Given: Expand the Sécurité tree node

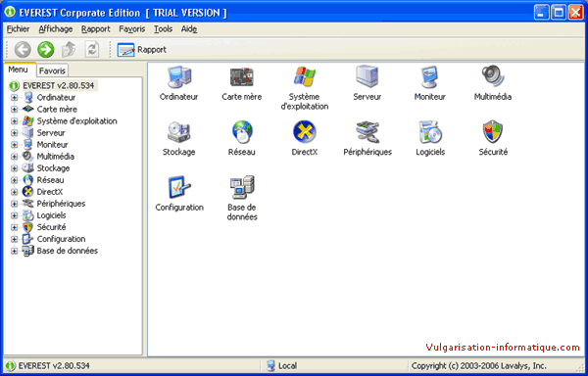Looking at the screenshot, I should click(x=15, y=227).
